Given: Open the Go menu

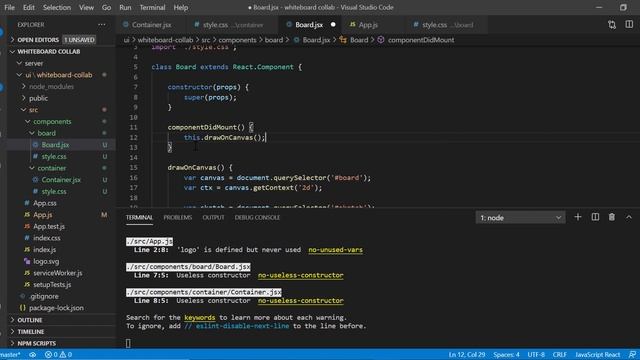Looking at the screenshot, I should click(x=106, y=7).
